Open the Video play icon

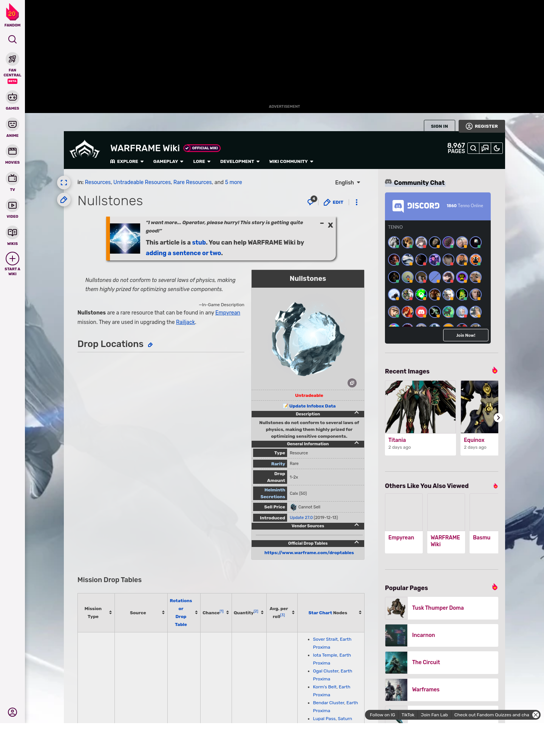tap(12, 205)
